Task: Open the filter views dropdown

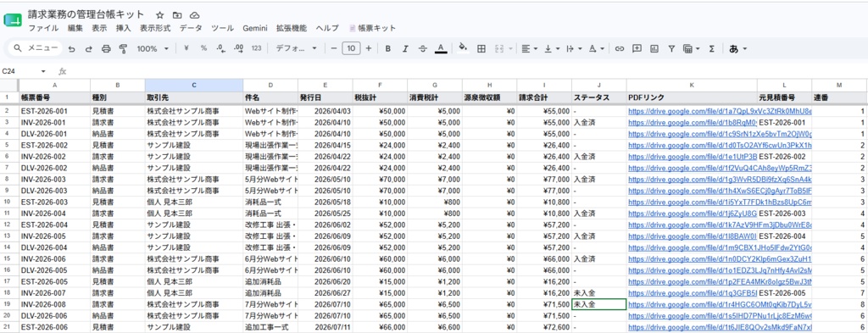Action: tap(692, 48)
